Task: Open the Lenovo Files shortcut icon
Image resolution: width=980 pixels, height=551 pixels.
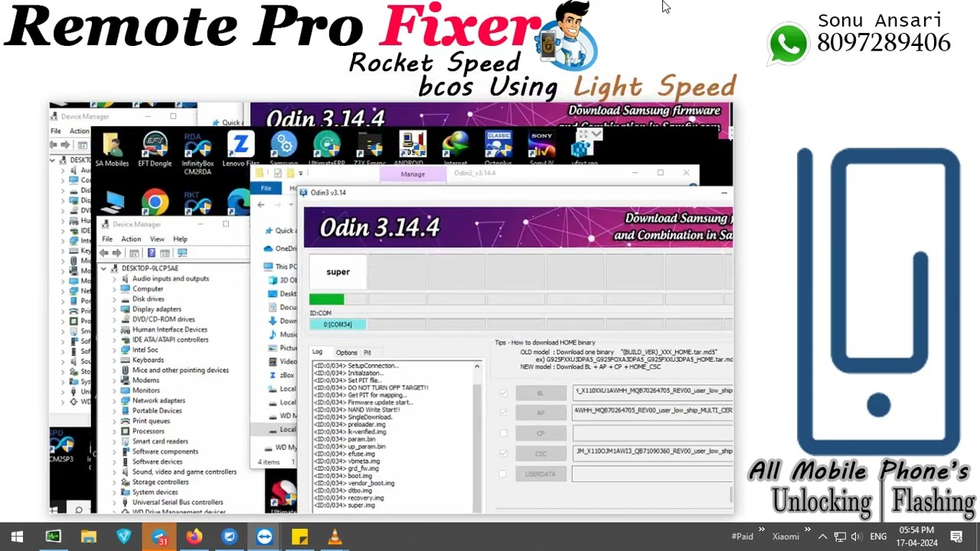Action: 240,149
